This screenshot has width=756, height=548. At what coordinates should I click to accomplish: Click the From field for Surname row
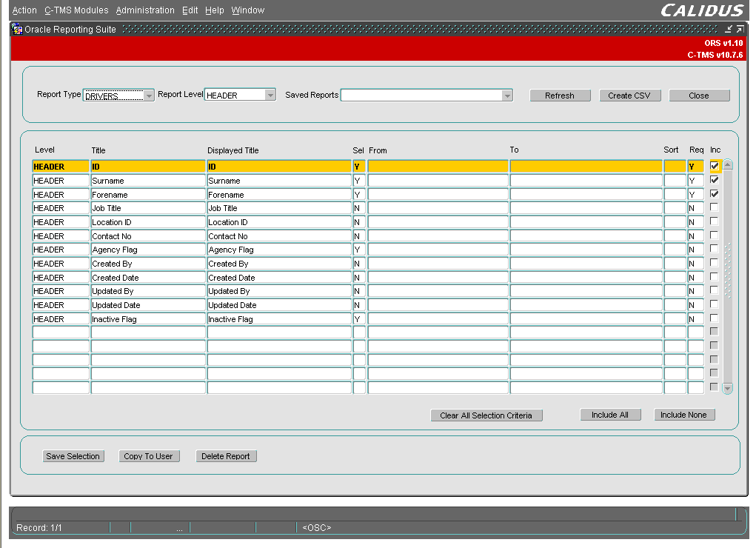(438, 181)
